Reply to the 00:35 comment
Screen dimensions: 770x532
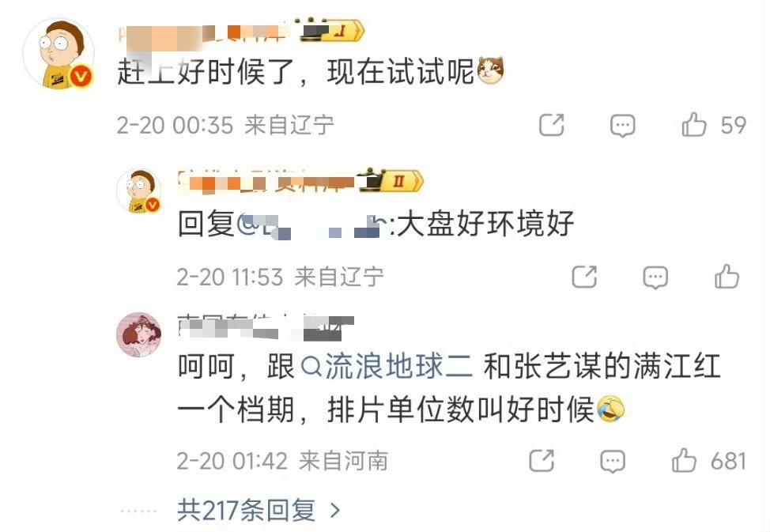point(622,125)
